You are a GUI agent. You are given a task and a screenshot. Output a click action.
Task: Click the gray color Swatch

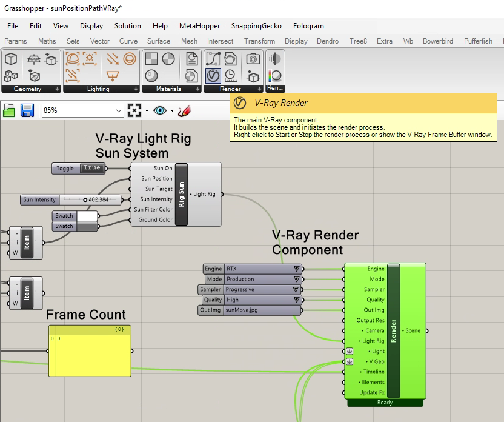pyautogui.click(x=87, y=226)
